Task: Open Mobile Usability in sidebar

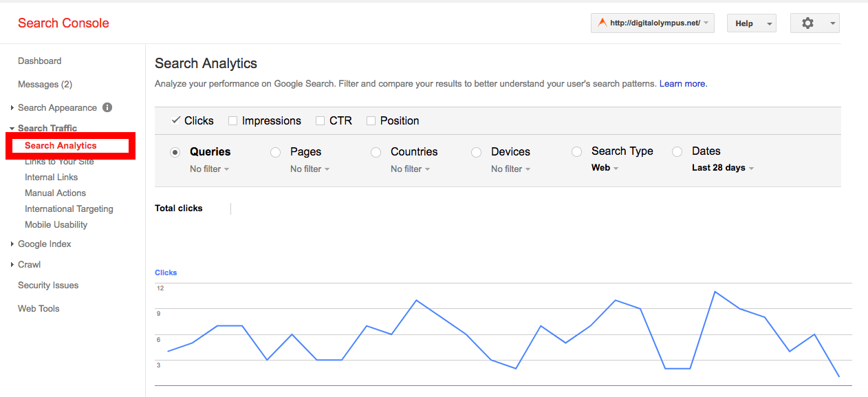Action: point(56,225)
